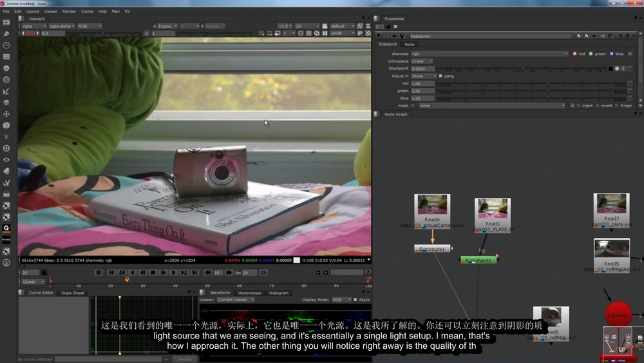Open the Other nodes wrench toolbar icon

[6, 182]
